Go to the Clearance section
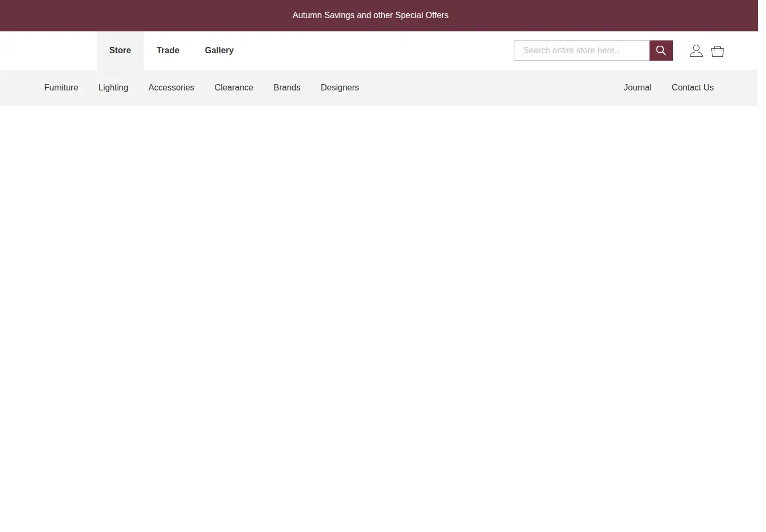766x532 pixels. 234,88
